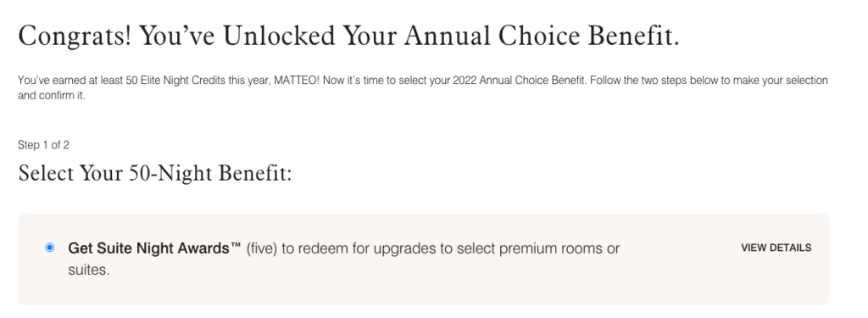868x318 pixels.
Task: Click the bold Get Suite Night Awards label
Action: click(x=154, y=248)
